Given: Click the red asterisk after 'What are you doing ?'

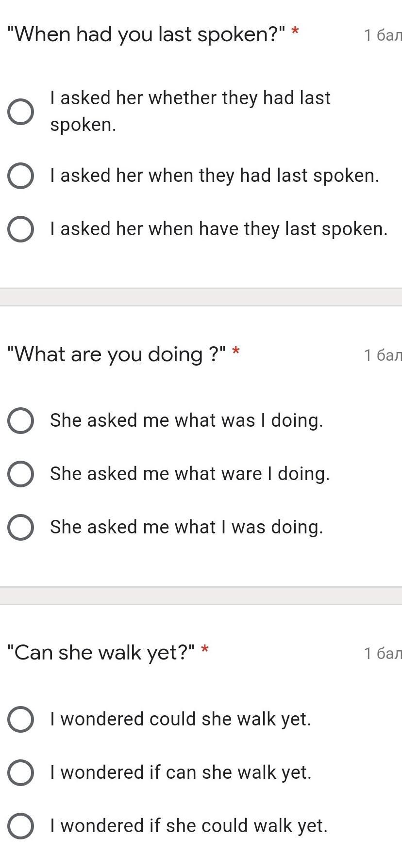Looking at the screenshot, I should (x=236, y=352).
